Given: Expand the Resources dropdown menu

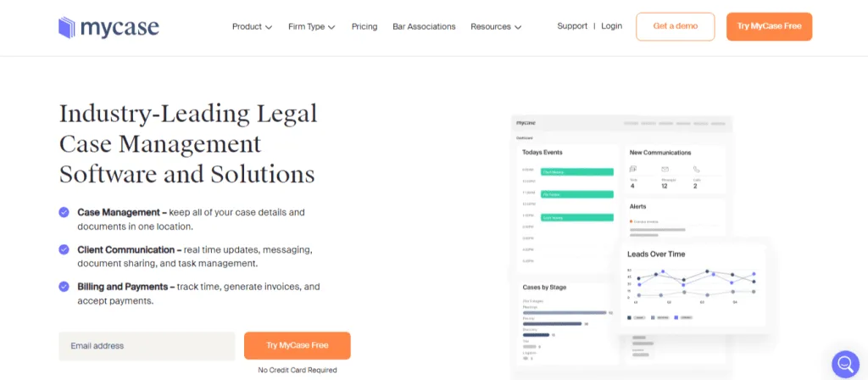Looking at the screenshot, I should 496,26.
